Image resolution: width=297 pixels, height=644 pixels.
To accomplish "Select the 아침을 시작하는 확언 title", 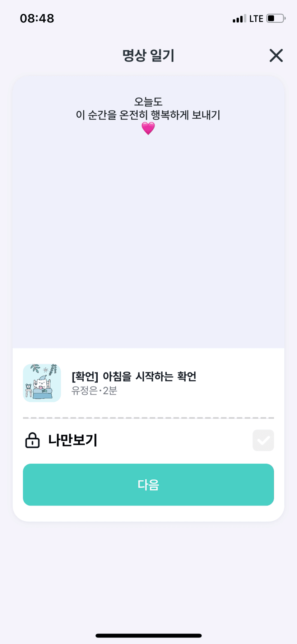I will point(149,376).
